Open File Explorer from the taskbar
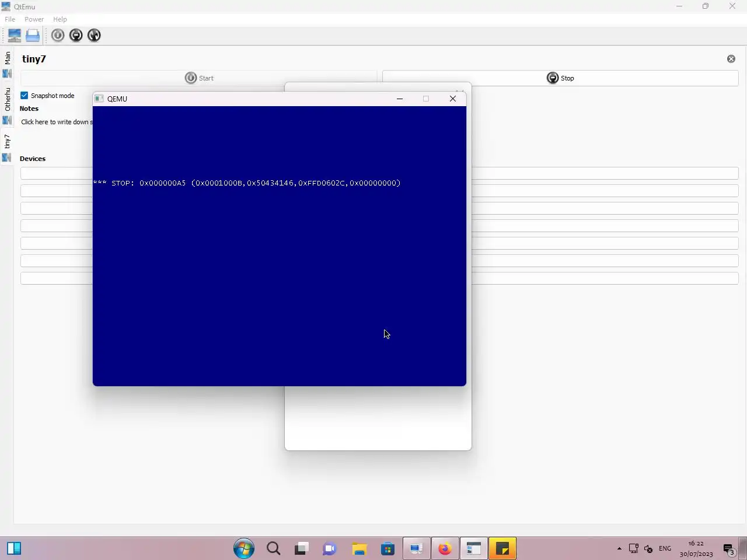Image resolution: width=747 pixels, height=560 pixels. click(359, 548)
